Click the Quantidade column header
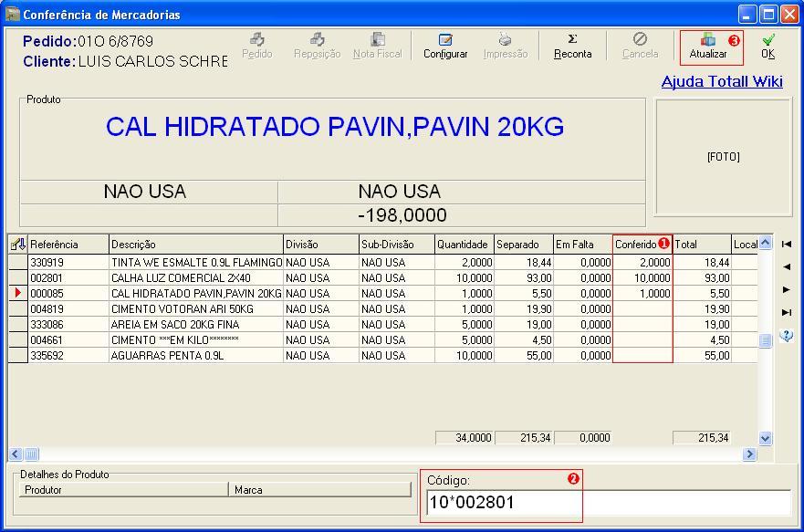This screenshot has width=804, height=532. [464, 245]
